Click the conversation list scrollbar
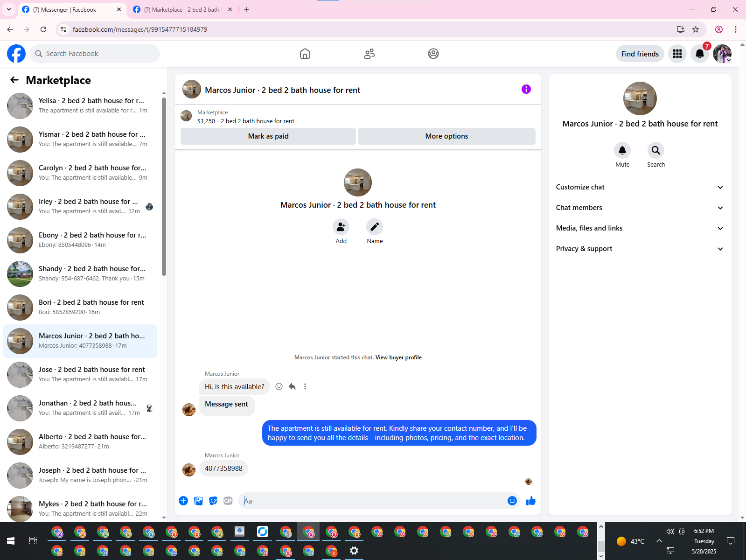 tap(164, 187)
